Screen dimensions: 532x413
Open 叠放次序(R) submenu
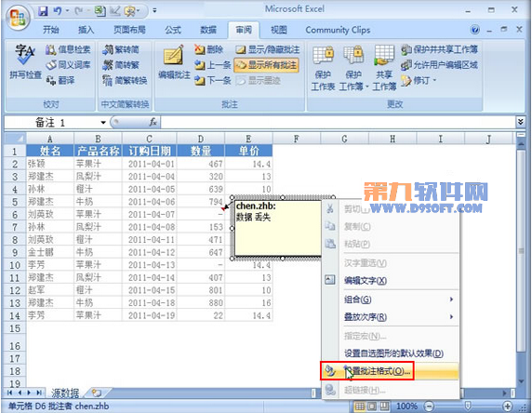click(x=391, y=317)
